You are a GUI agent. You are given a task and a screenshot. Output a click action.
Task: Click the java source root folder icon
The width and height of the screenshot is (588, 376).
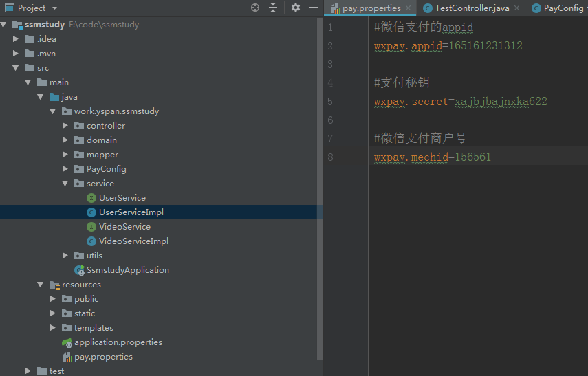point(54,97)
